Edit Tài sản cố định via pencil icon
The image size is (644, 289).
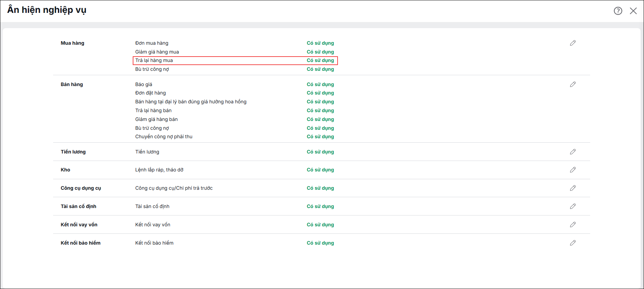573,206
